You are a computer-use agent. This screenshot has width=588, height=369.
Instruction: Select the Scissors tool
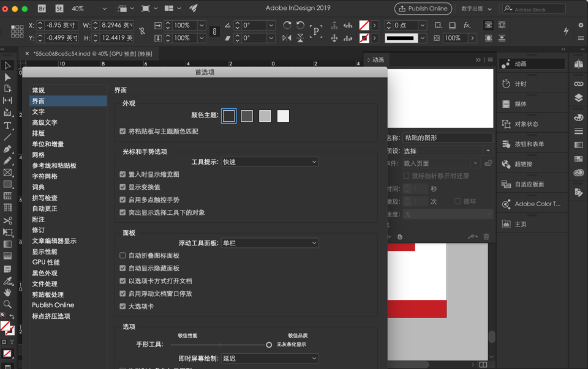[x=7, y=220]
